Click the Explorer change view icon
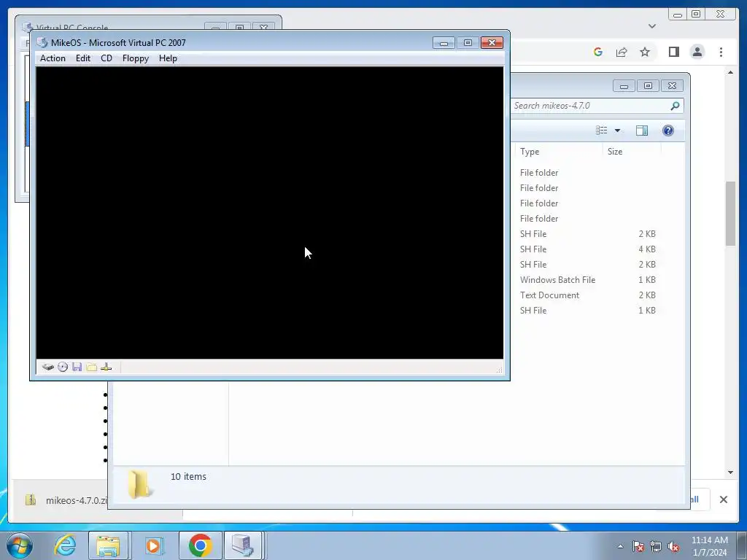 tap(601, 131)
